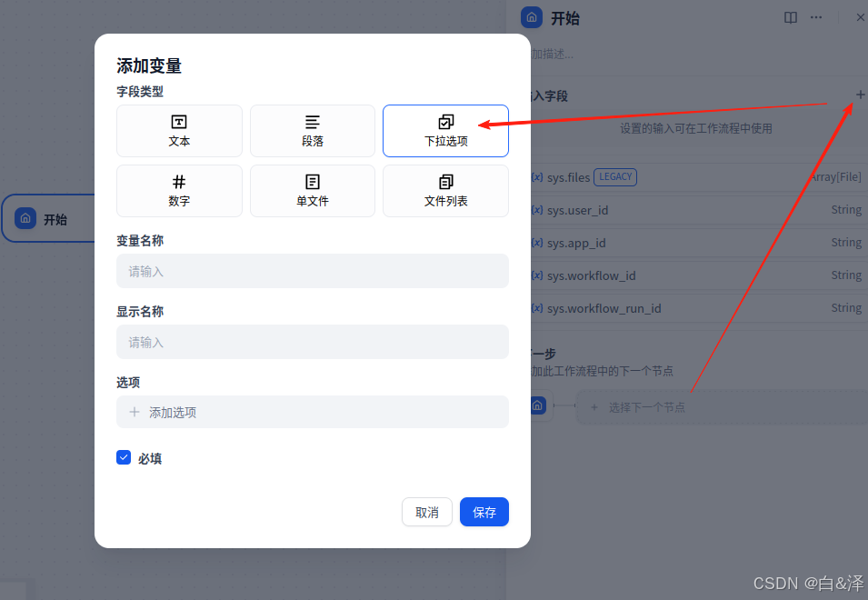The height and width of the screenshot is (600, 868).
Task: Choose the 下拉选项 dropdown field type
Action: point(445,131)
